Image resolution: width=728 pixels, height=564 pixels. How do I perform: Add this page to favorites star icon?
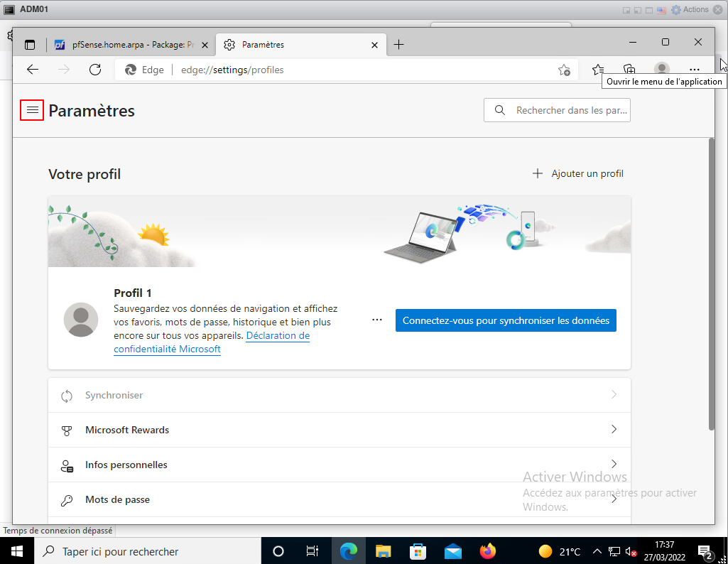(564, 70)
